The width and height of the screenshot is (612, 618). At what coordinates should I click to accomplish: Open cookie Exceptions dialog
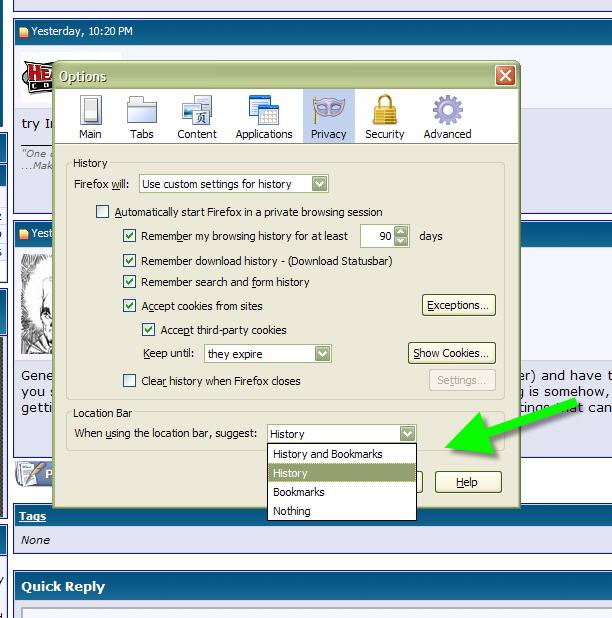[x=459, y=305]
